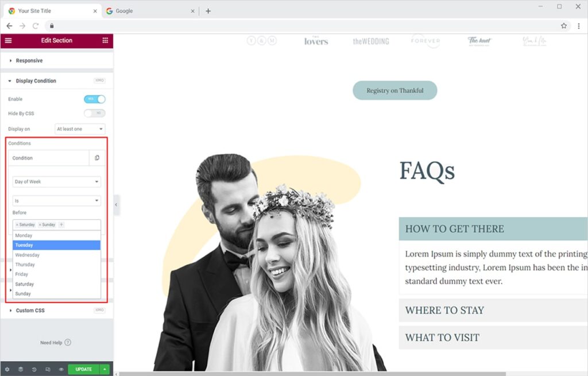Screen dimensions: 588x376
Task: Switch responsive mode icon
Action: tap(48, 369)
